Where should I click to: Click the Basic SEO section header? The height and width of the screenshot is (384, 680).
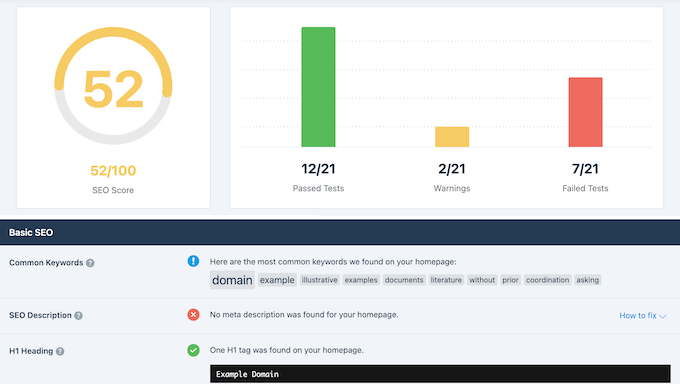tap(340, 233)
